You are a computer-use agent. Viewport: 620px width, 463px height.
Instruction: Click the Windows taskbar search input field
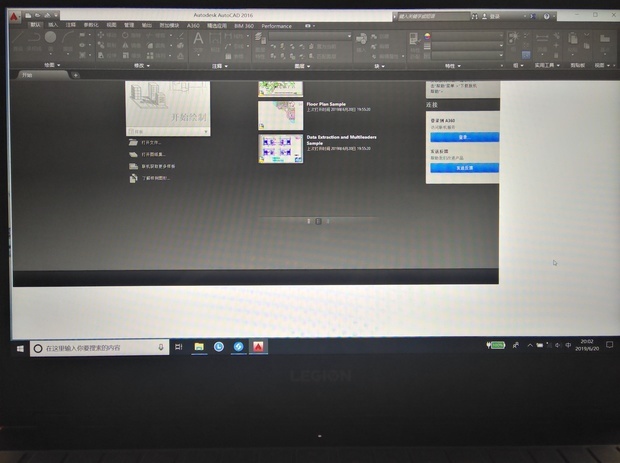click(95, 348)
